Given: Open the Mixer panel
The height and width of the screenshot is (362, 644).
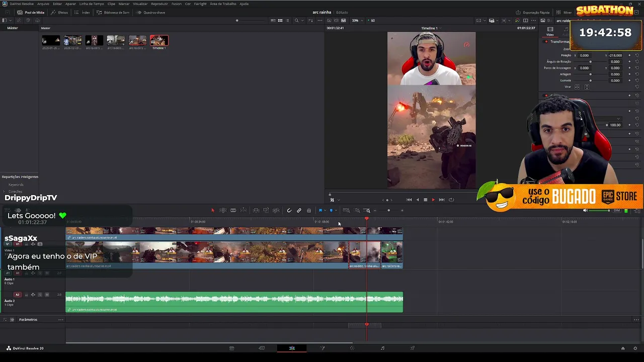Looking at the screenshot, I should [x=565, y=12].
